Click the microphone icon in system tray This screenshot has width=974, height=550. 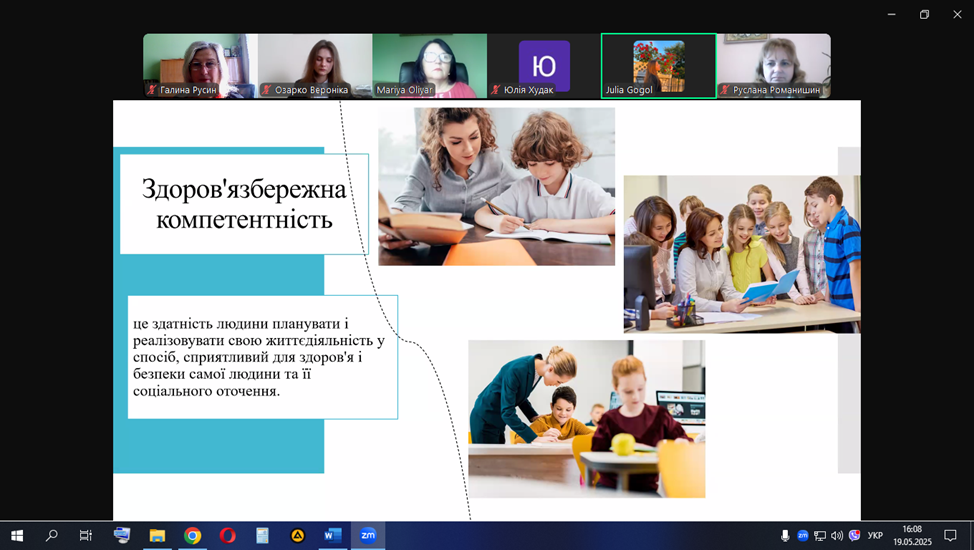pos(785,536)
